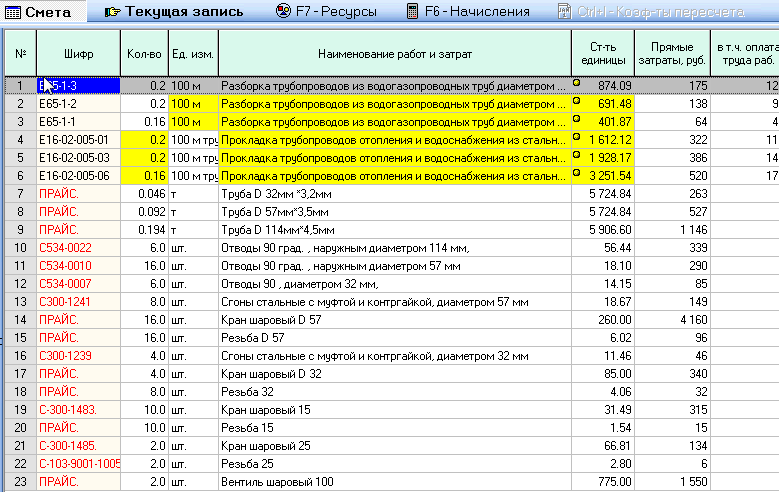Image resolution: width=779 pixels, height=492 pixels.
Task: Click code С534-0010
Action: [x=65, y=266]
